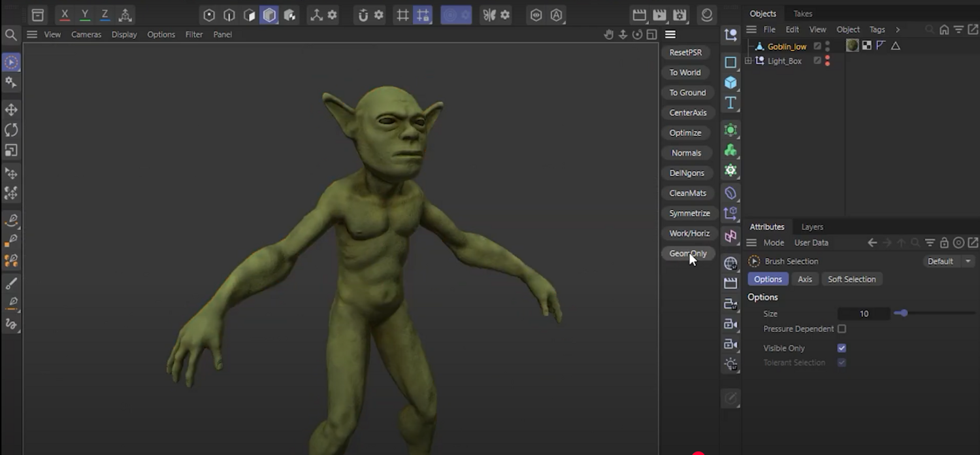The width and height of the screenshot is (980, 455).
Task: Toggle the Symmetry butterfly icon
Action: point(489,14)
